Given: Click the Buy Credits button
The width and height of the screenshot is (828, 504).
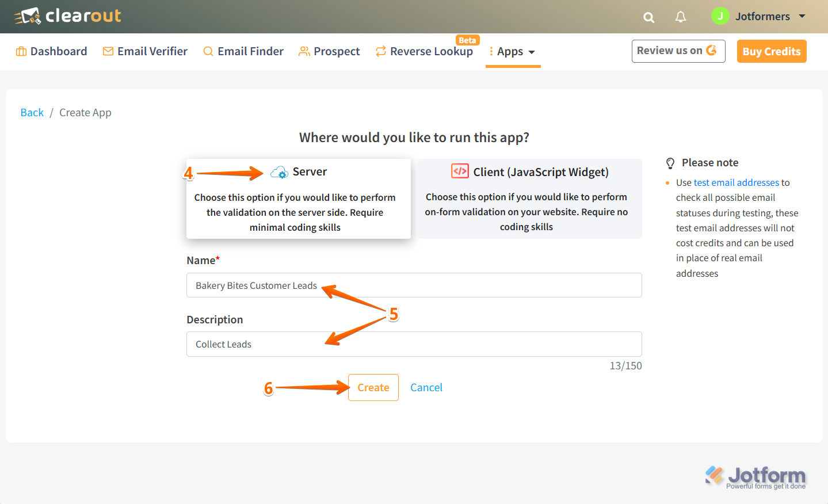Looking at the screenshot, I should [x=771, y=51].
